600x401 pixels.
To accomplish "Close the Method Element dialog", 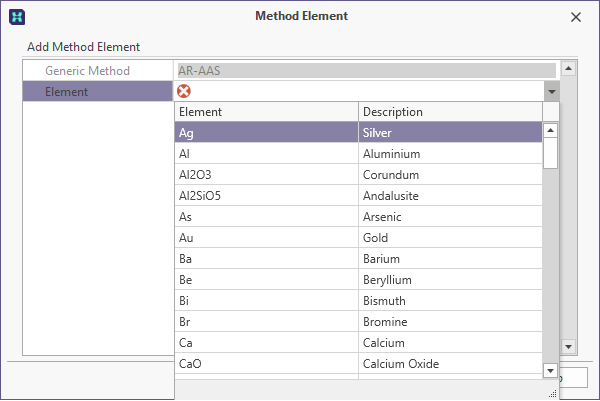I will [x=576, y=17].
